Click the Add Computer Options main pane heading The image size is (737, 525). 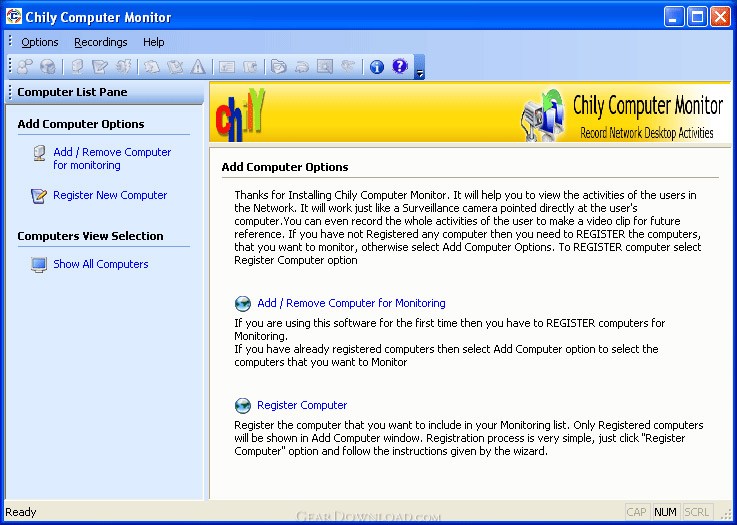point(285,167)
